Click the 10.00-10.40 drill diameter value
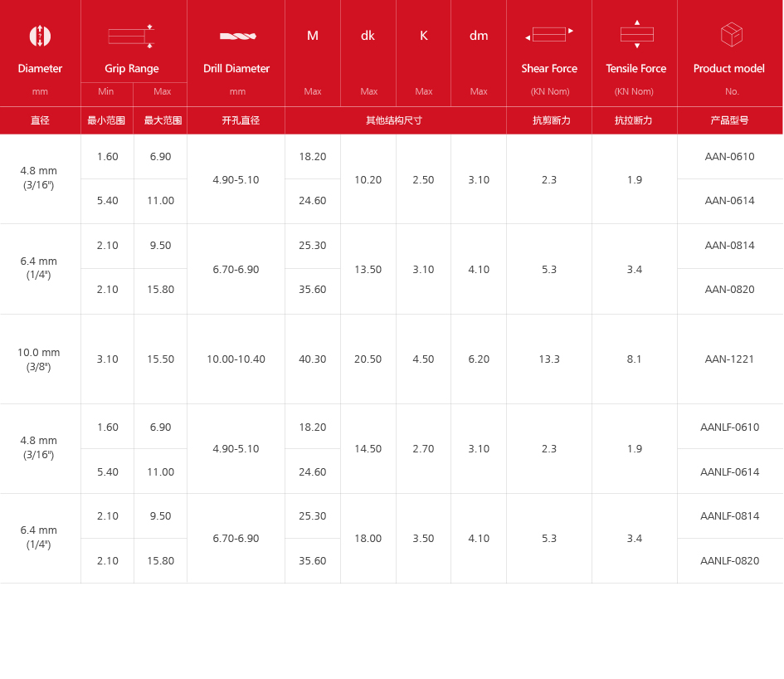This screenshot has height=679, width=784. 236,359
